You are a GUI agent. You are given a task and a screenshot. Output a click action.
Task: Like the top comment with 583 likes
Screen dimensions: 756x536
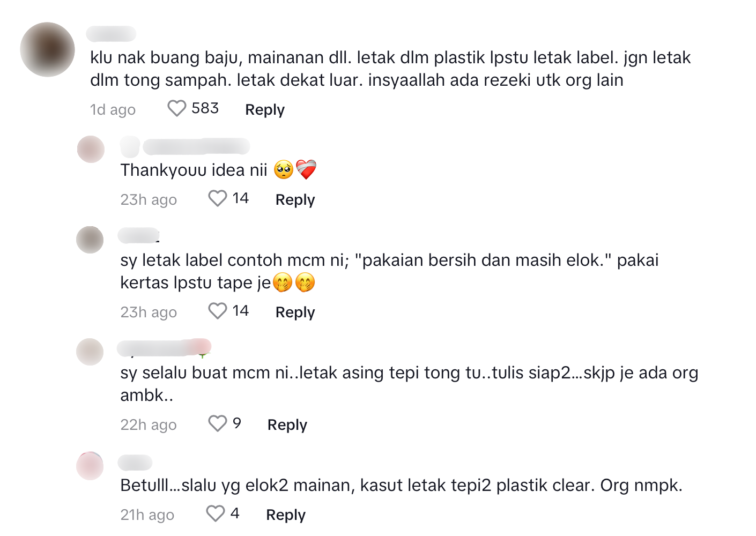pyautogui.click(x=176, y=108)
